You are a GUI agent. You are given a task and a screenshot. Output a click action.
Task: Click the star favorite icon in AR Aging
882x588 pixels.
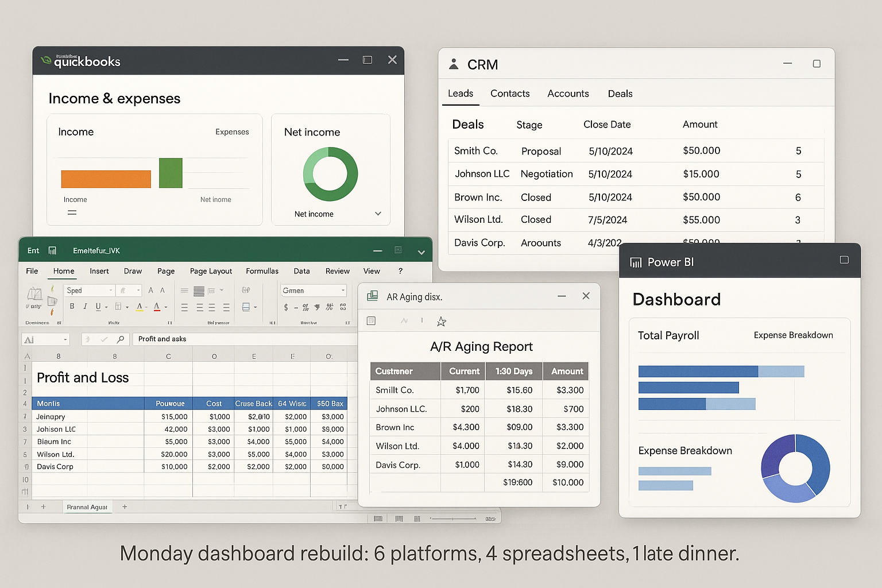pos(441,322)
